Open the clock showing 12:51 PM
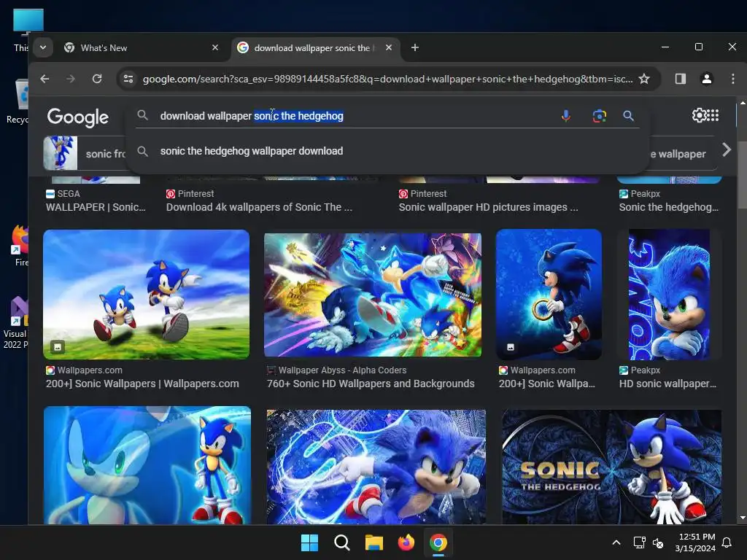 695,542
